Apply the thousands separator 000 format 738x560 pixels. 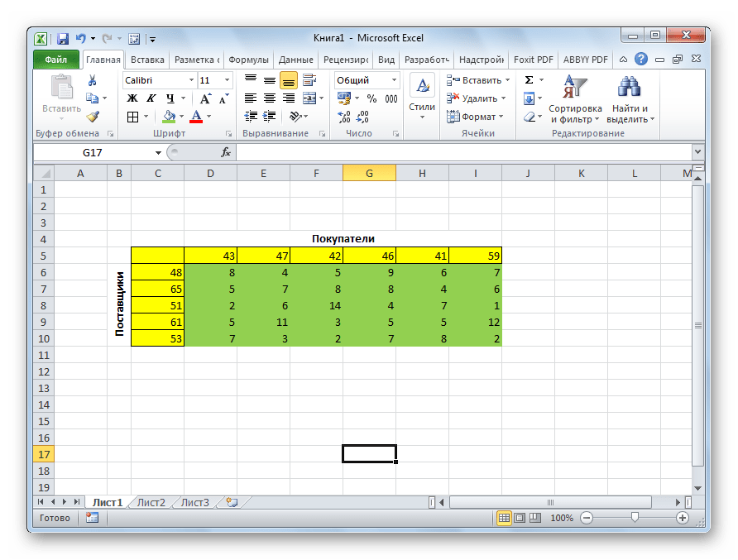click(391, 98)
